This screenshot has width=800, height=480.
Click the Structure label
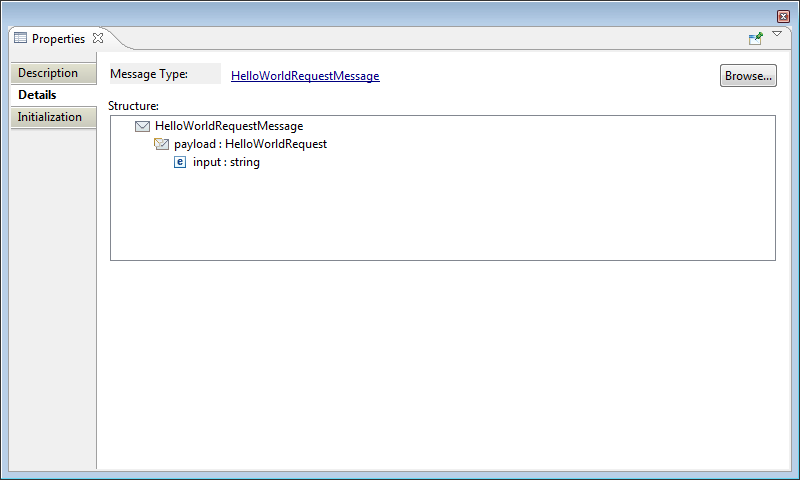click(134, 105)
